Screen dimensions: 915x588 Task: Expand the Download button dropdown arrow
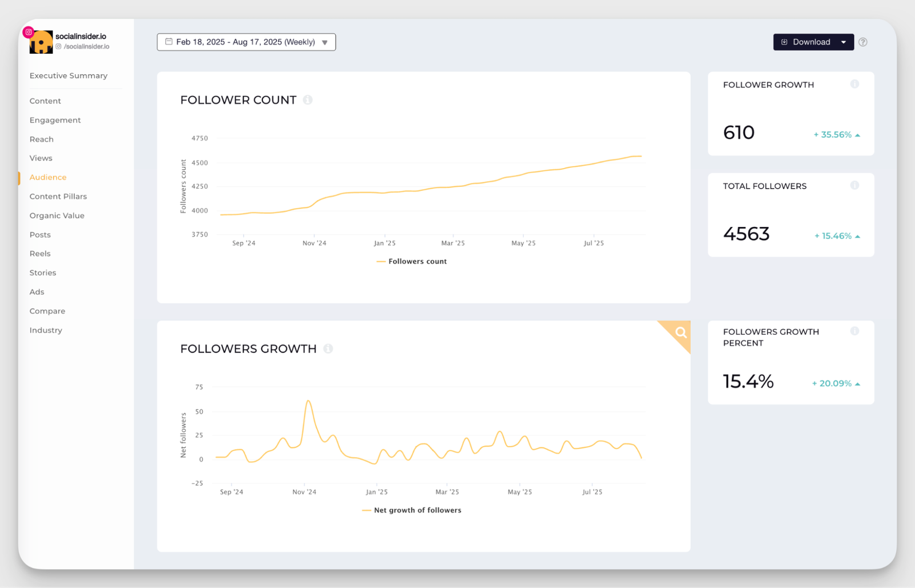coord(844,42)
